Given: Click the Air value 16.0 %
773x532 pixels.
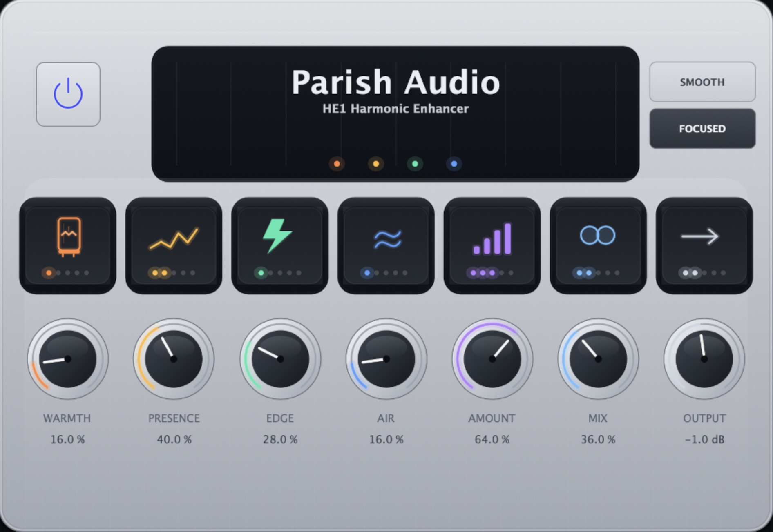Looking at the screenshot, I should (x=386, y=439).
